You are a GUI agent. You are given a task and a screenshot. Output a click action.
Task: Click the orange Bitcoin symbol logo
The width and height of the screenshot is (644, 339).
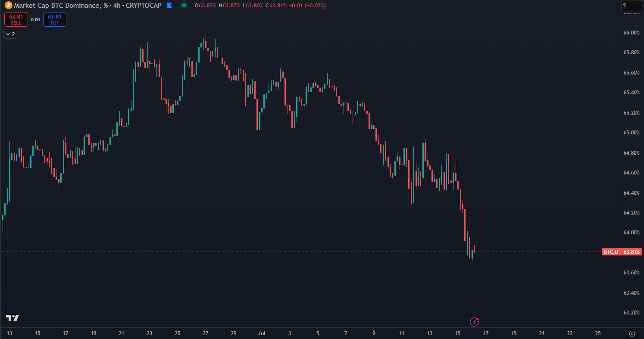9,6
